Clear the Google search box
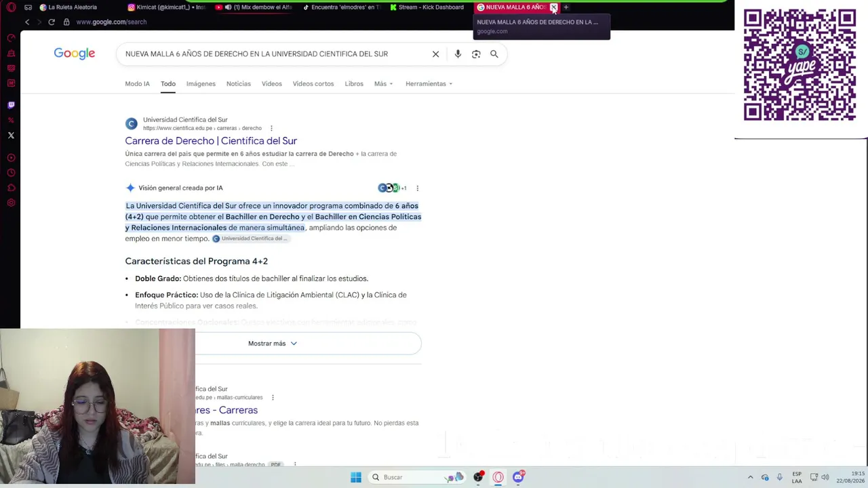 click(x=435, y=54)
